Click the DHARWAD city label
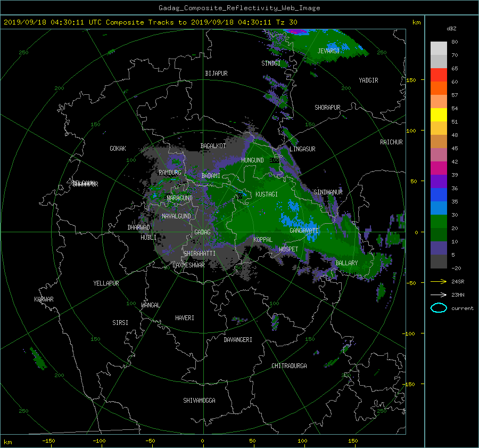 pos(139,227)
